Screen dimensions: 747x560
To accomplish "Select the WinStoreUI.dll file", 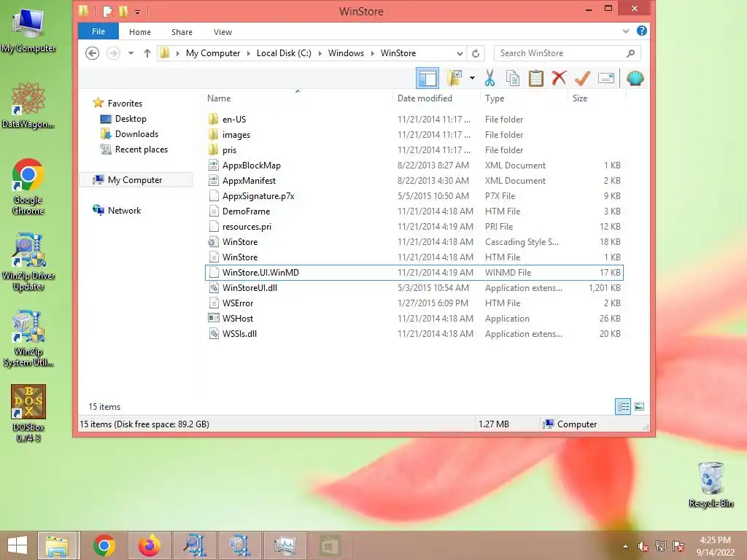I will (414, 287).
